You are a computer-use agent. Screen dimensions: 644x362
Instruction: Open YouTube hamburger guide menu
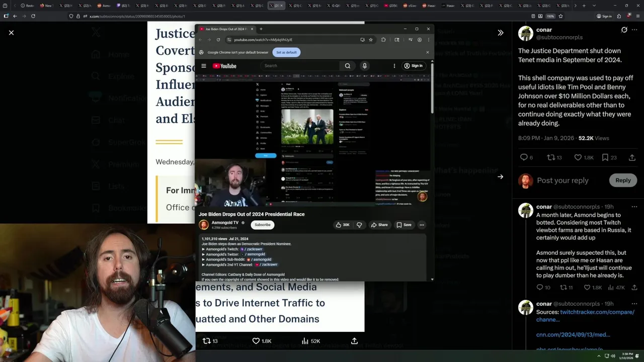204,66
